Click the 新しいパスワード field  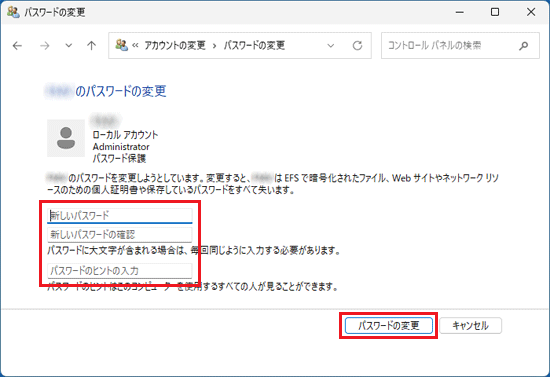[120, 215]
